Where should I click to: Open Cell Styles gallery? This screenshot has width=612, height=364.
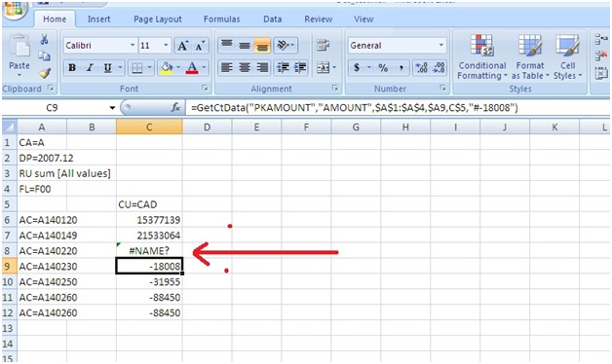click(x=567, y=57)
